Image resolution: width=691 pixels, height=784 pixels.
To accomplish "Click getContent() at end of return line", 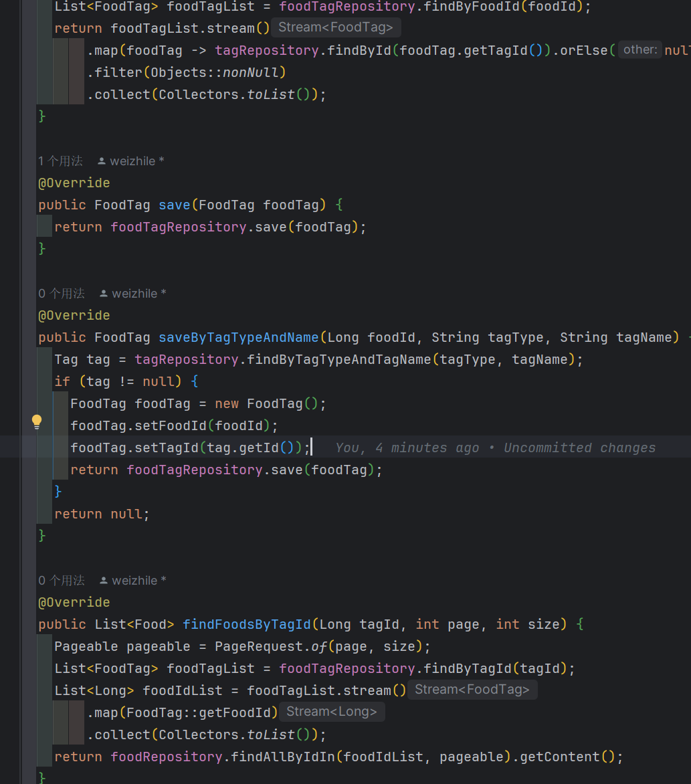I will coord(567,757).
